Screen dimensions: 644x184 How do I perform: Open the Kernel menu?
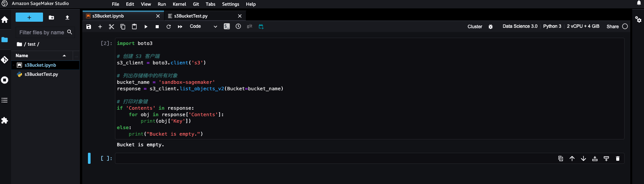pyautogui.click(x=179, y=4)
